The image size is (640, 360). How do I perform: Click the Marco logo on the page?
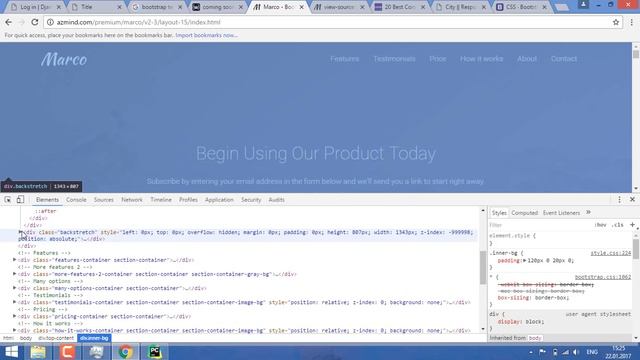click(64, 60)
